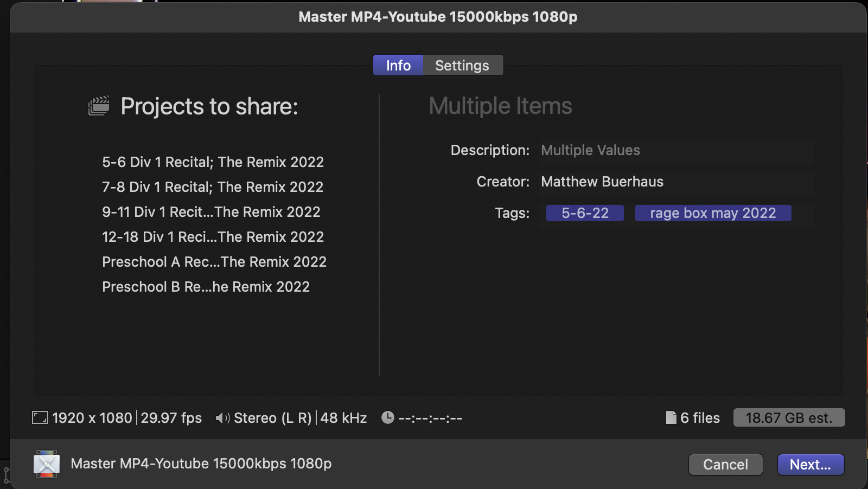
Task: Select the Info tab
Action: point(398,65)
